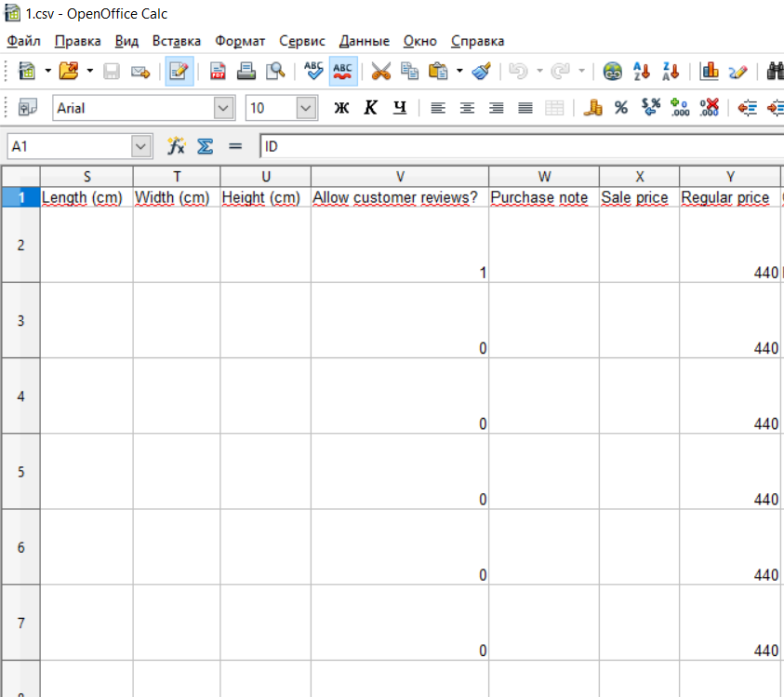Open the Paste options dropdown arrow
784x697 pixels.
pos(459,71)
